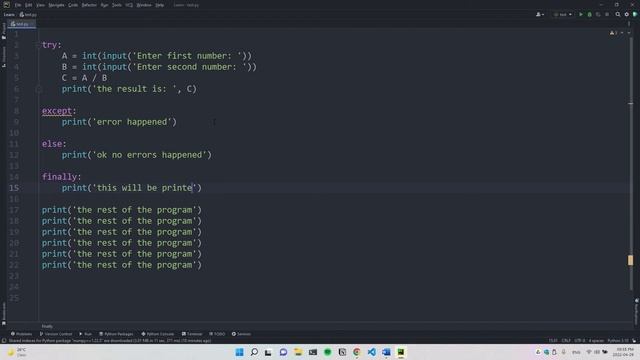
Task: Open the Bookmarks tool window sidebar button
Action: point(4,313)
